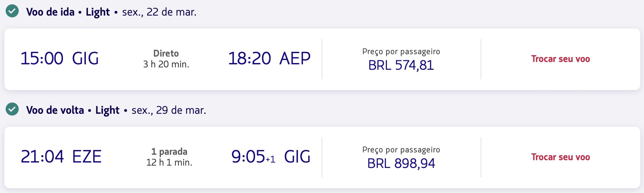Image resolution: width=644 pixels, height=193 pixels.
Task: Click the outbound price BRL 574,81
Action: click(401, 65)
